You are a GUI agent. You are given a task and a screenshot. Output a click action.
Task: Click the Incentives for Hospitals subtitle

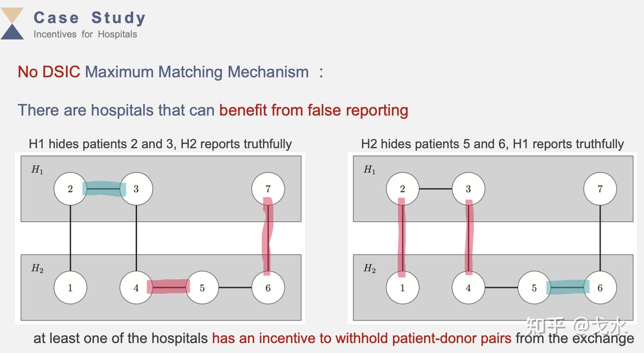[85, 34]
